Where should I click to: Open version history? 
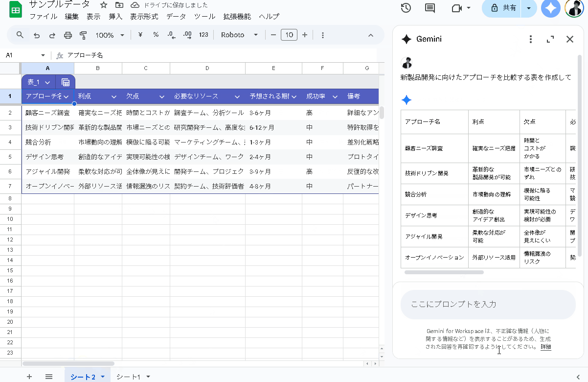tap(406, 8)
